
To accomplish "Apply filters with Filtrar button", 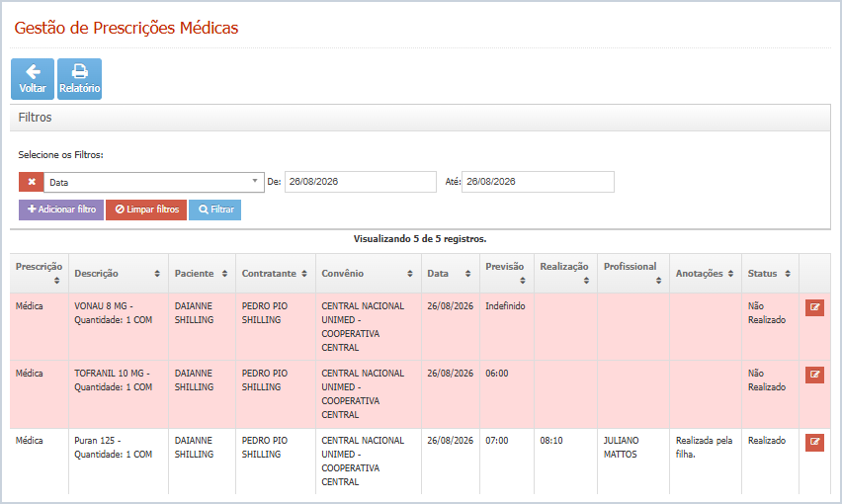I will [x=214, y=210].
